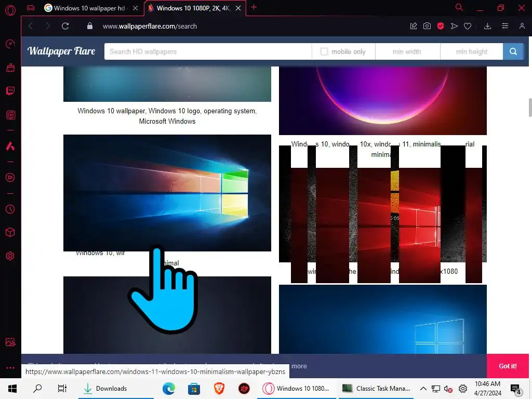Click the blue search submit button
This screenshot has width=532, height=399.
513,51
